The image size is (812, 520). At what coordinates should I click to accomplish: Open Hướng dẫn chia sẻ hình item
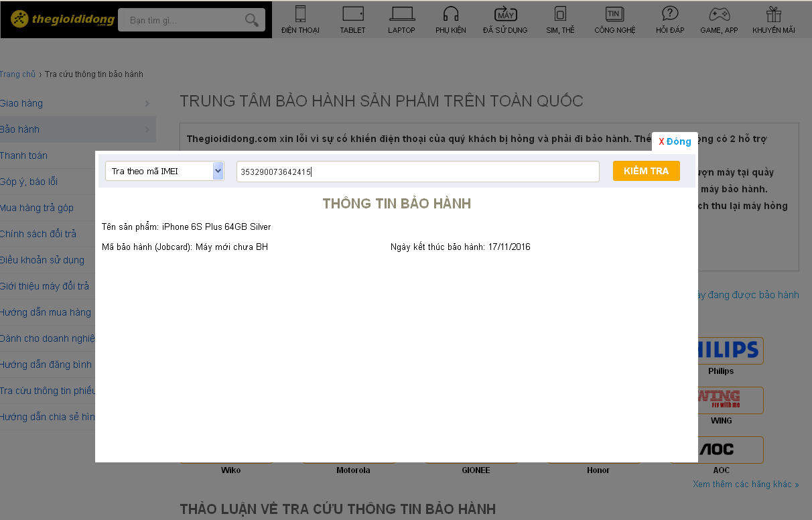pos(48,417)
